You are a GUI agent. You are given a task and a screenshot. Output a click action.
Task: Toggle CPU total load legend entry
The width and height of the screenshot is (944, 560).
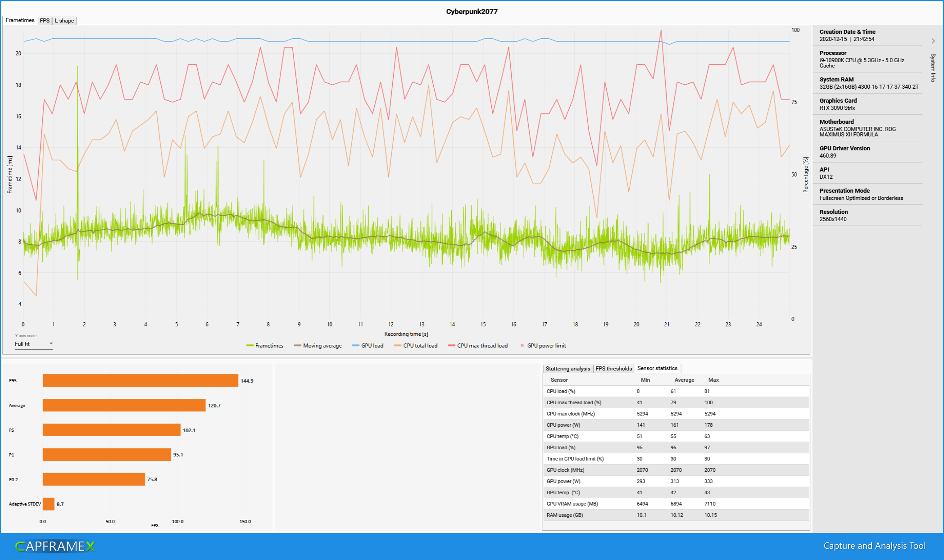click(416, 346)
